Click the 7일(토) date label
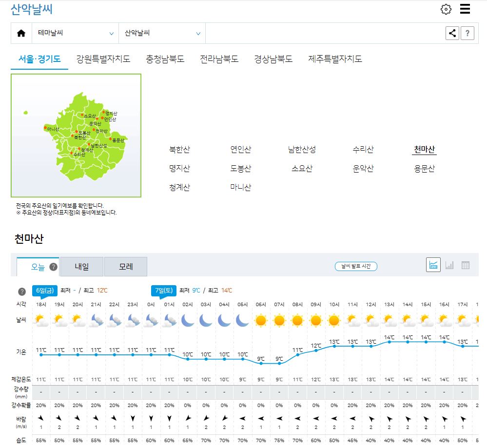This screenshot has height=448, width=487. (164, 291)
